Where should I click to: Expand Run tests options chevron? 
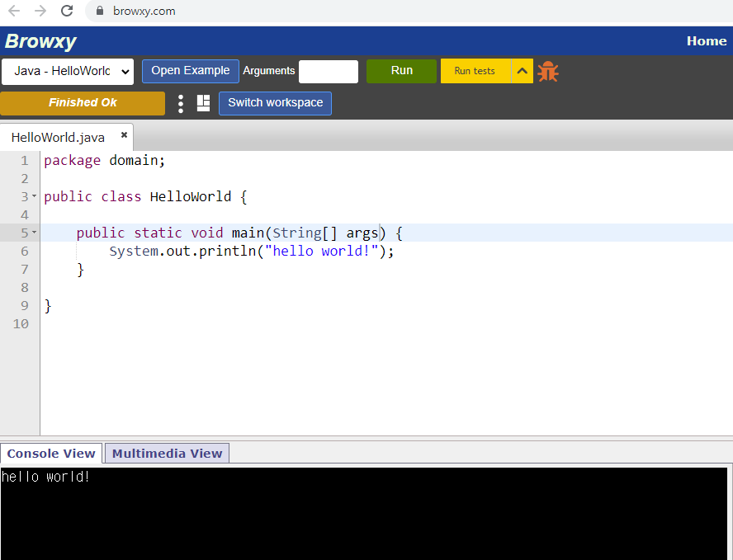[523, 71]
